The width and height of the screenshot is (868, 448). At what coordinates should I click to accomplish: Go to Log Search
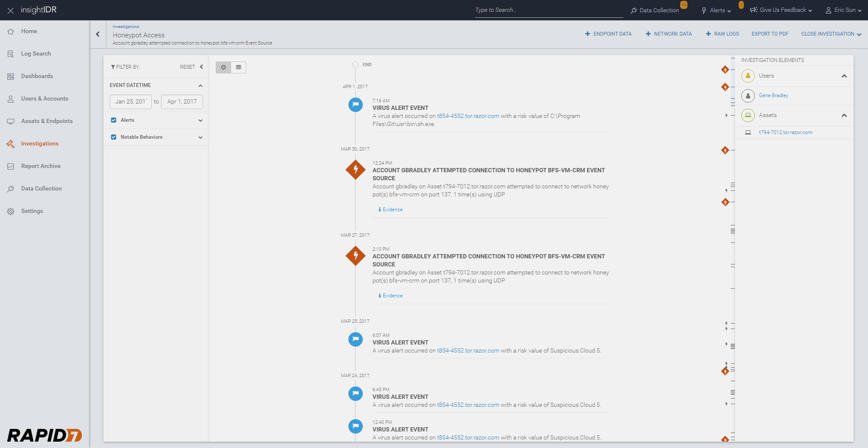pos(36,54)
